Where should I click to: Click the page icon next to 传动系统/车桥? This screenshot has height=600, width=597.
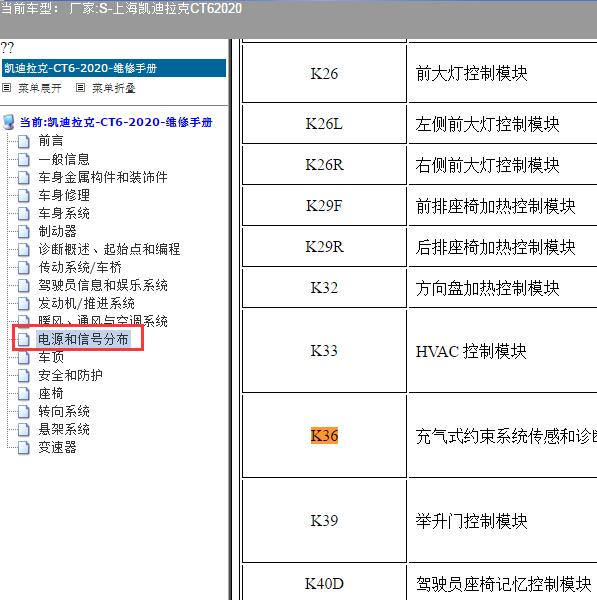pyautogui.click(x=24, y=267)
